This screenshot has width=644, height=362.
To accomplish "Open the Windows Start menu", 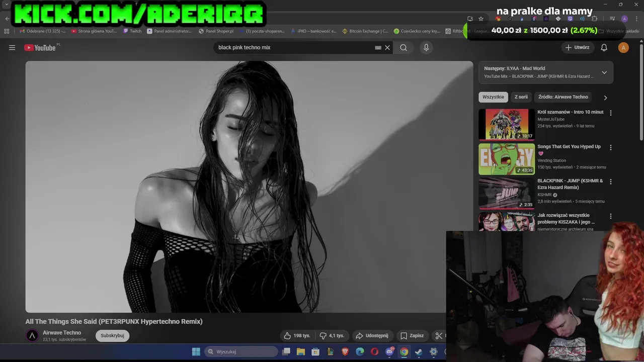I will [x=196, y=351].
